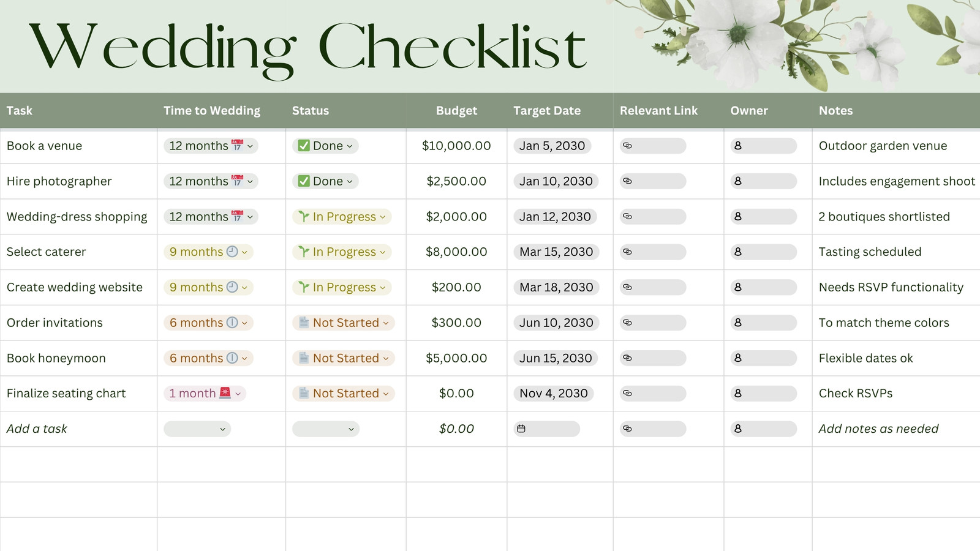Click the Jan 5, 2030 date chip

click(552, 146)
